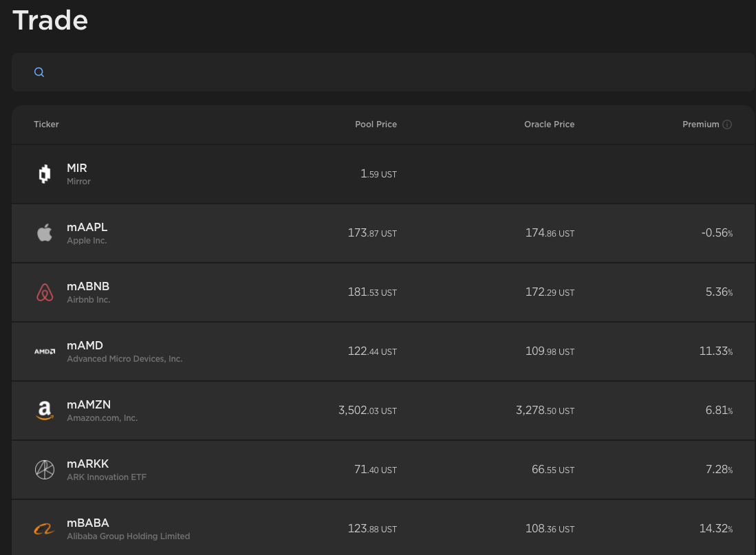This screenshot has width=756, height=555.
Task: Click the Amazon.com, Inc. label
Action: tap(102, 418)
